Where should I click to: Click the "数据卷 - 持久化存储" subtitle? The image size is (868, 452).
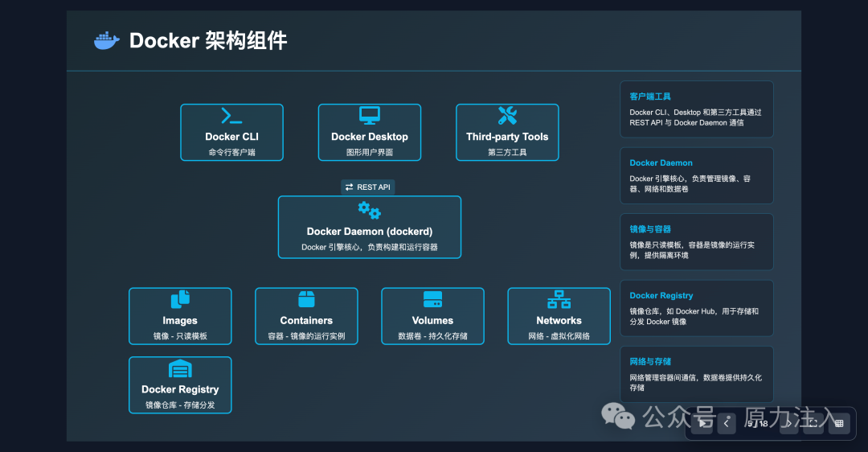point(432,336)
